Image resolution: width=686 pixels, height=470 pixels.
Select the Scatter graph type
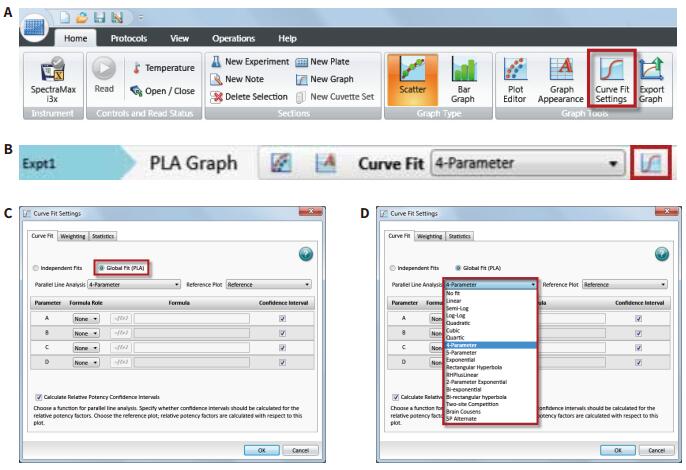[x=412, y=80]
